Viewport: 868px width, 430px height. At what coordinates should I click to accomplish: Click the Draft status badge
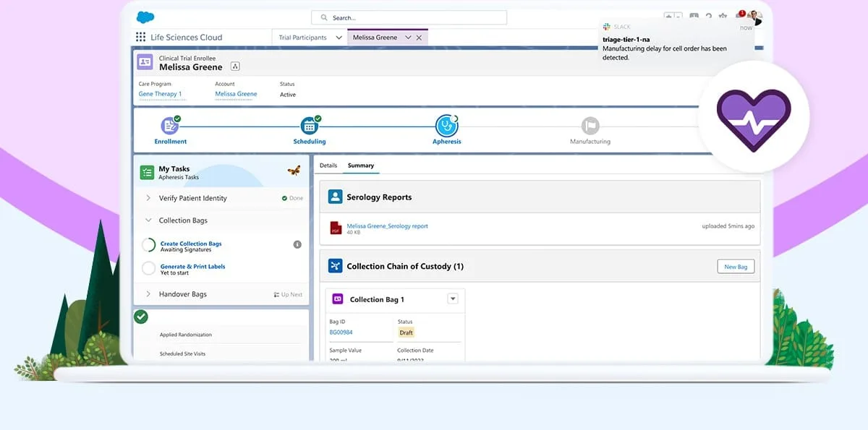click(406, 332)
